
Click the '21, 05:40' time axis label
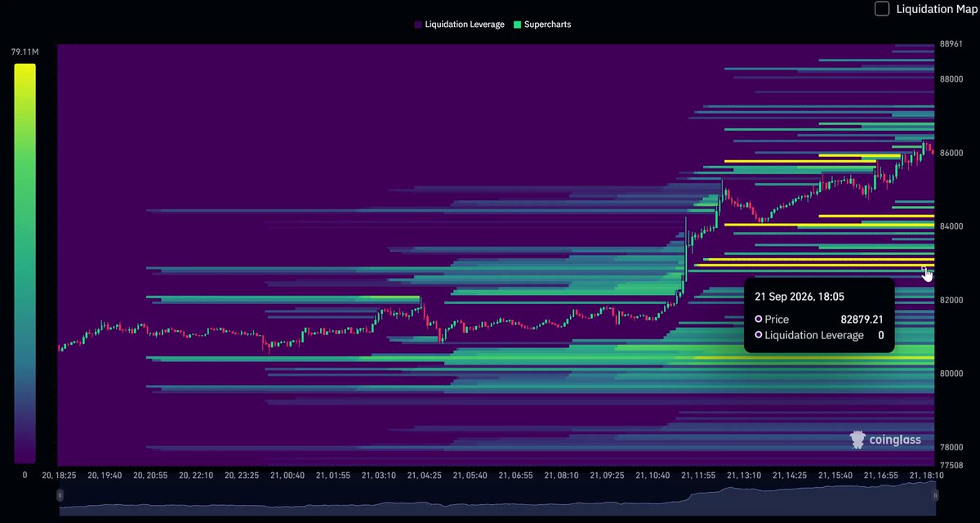(470, 475)
